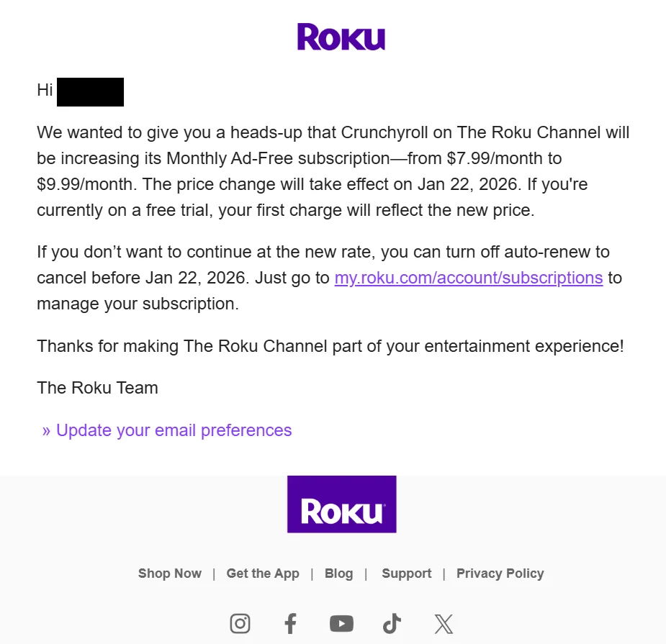This screenshot has width=666, height=644.
Task: Open my.roku.com/account/subscriptions link
Action: tap(468, 278)
